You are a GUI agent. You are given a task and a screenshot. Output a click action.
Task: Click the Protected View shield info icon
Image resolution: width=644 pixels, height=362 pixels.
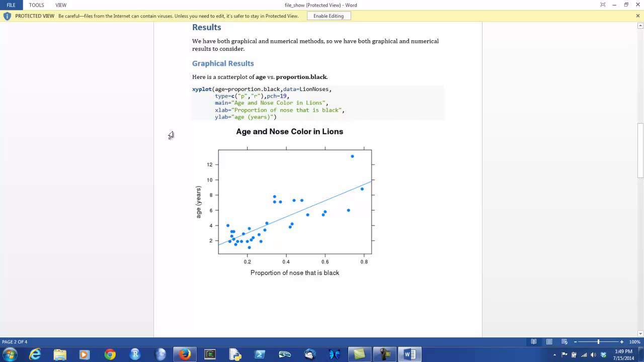coord(7,16)
